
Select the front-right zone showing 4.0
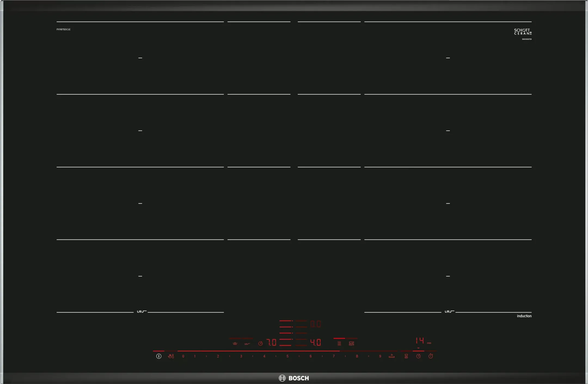point(316,342)
